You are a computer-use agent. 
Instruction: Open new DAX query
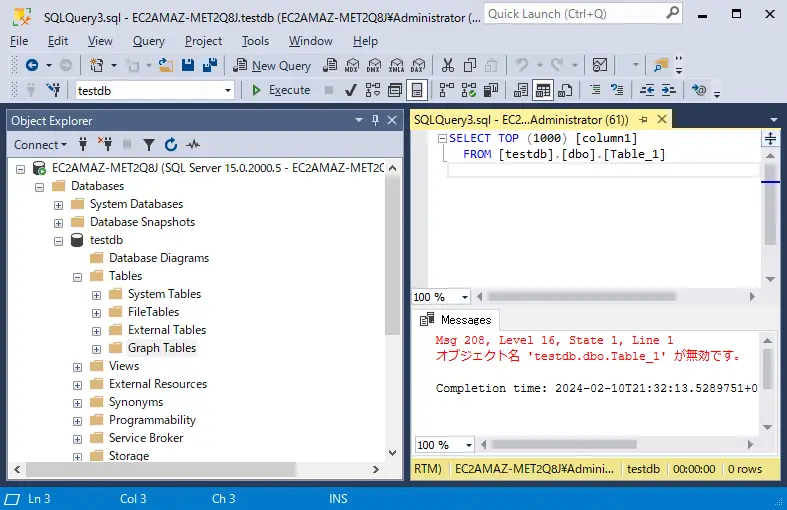click(418, 65)
